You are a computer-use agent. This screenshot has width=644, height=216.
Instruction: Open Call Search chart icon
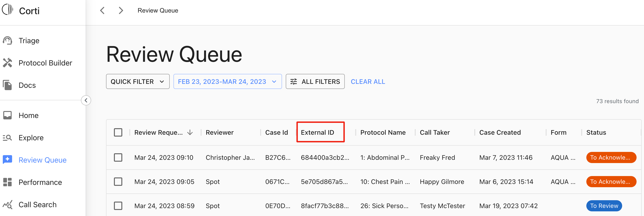point(7,205)
